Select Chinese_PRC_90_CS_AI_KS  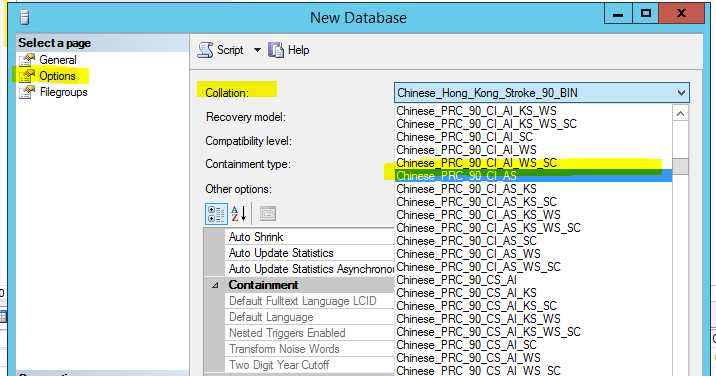[533, 293]
